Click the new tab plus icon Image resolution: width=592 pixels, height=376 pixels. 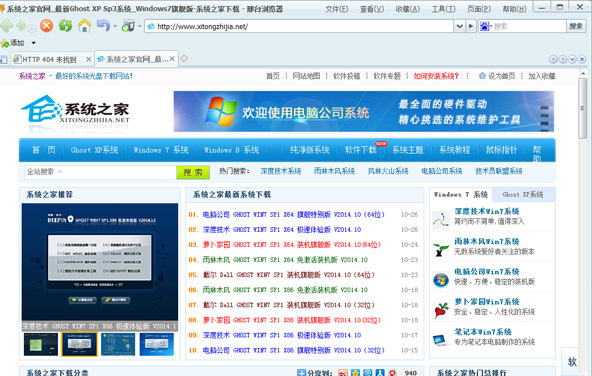184,59
